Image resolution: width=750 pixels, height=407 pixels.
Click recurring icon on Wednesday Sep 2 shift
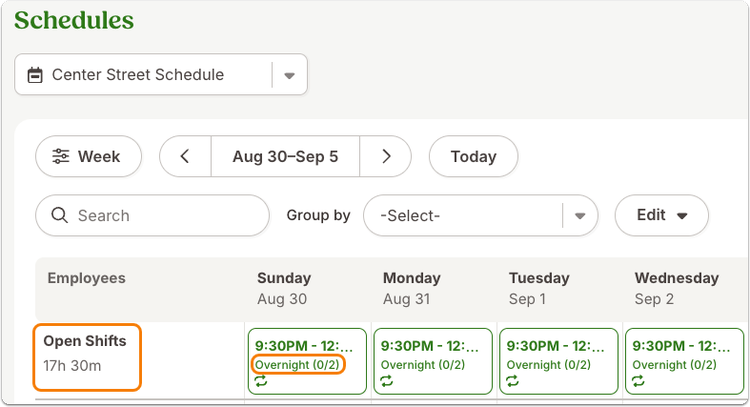pyautogui.click(x=639, y=381)
